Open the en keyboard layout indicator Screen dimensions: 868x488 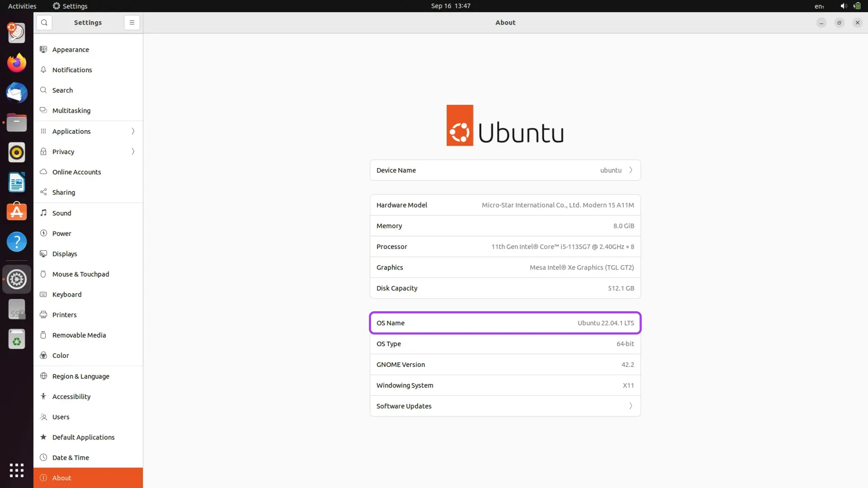pos(819,6)
